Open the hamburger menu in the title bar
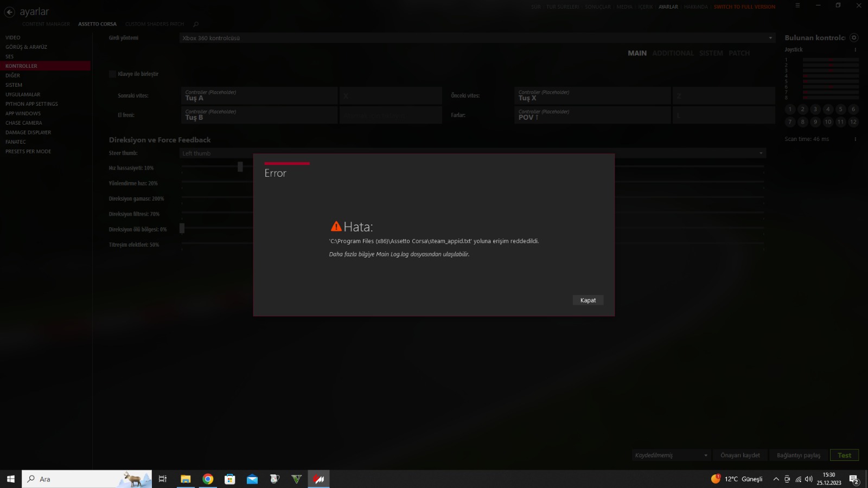 tap(797, 5)
